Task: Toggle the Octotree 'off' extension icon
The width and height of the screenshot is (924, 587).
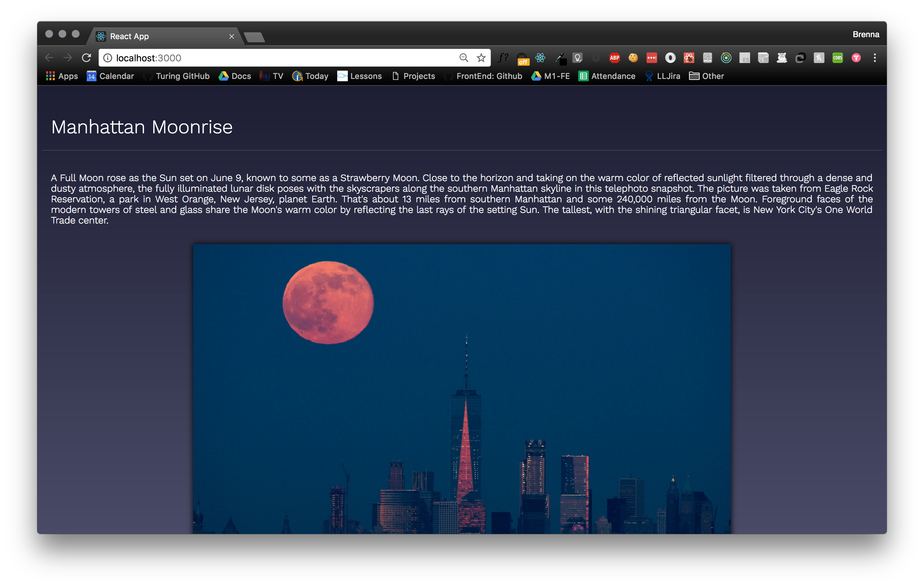Action: pos(522,59)
